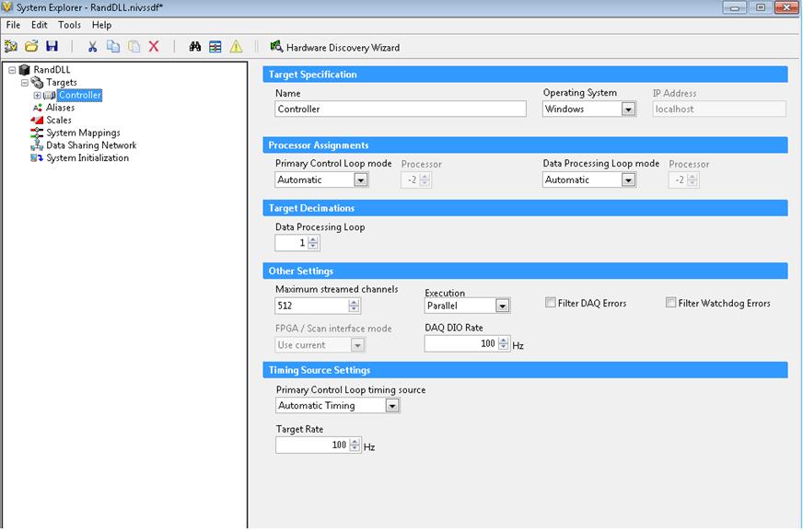This screenshot has height=532, width=803.
Task: Open the Execution mode dropdown
Action: click(x=502, y=306)
